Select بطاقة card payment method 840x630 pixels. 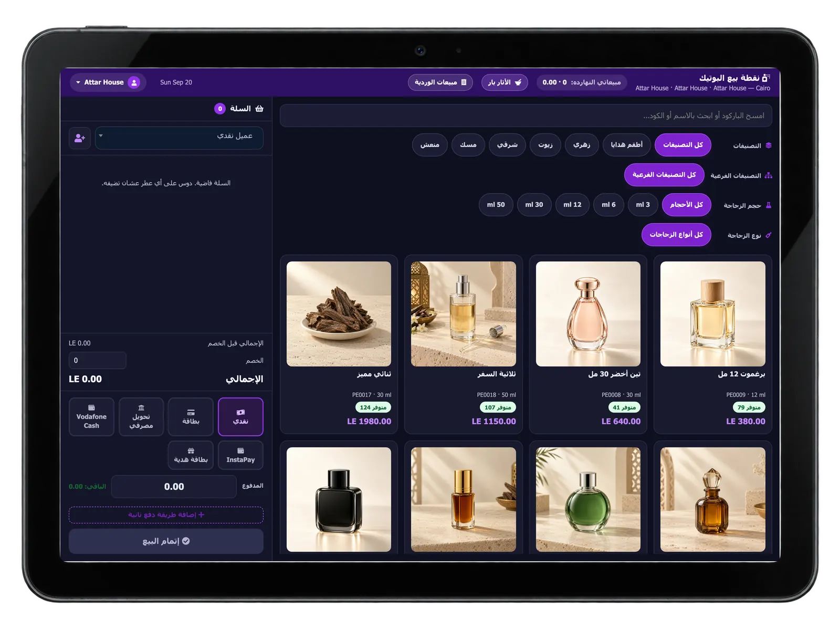[x=191, y=417]
